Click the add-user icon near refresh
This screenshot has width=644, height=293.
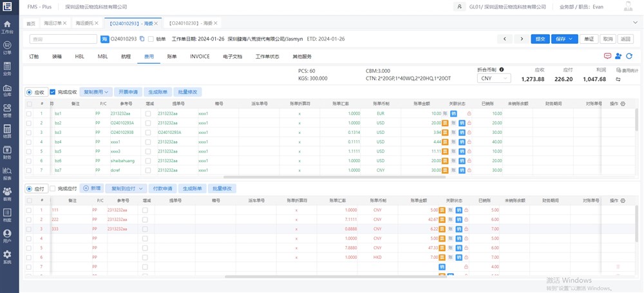point(618,57)
